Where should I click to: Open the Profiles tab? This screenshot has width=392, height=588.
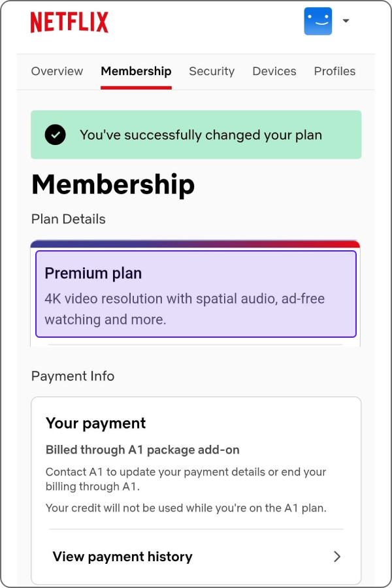pos(335,71)
